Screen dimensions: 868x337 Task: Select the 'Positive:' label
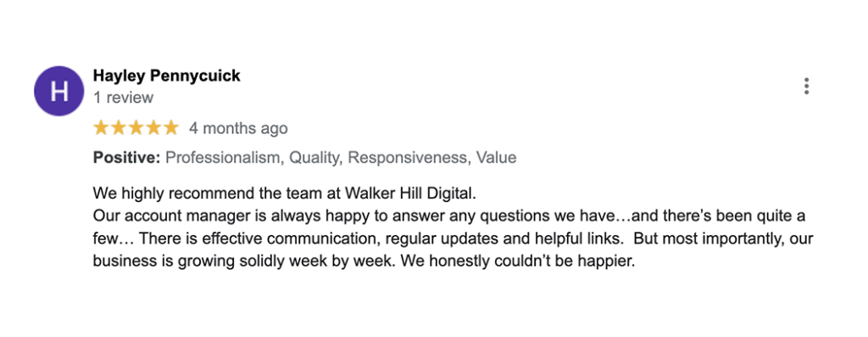[127, 158]
